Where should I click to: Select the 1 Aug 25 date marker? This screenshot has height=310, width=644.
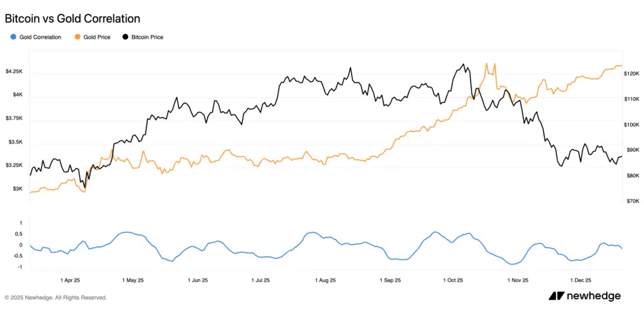[325, 280]
